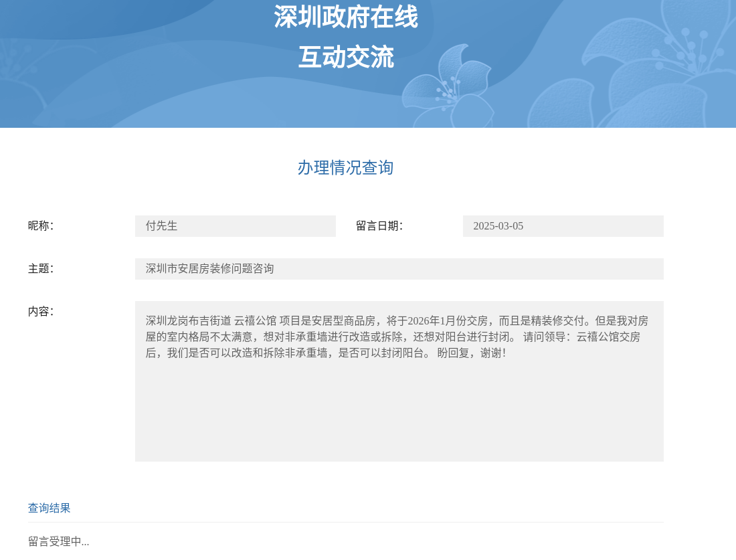Click the 办理情况查询 page heading
This screenshot has width=736, height=560.
[x=345, y=167]
